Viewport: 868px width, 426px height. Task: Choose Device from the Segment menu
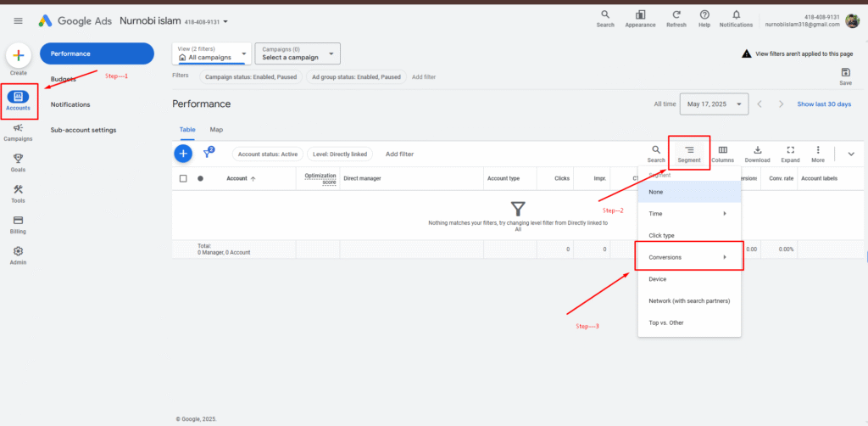point(658,279)
